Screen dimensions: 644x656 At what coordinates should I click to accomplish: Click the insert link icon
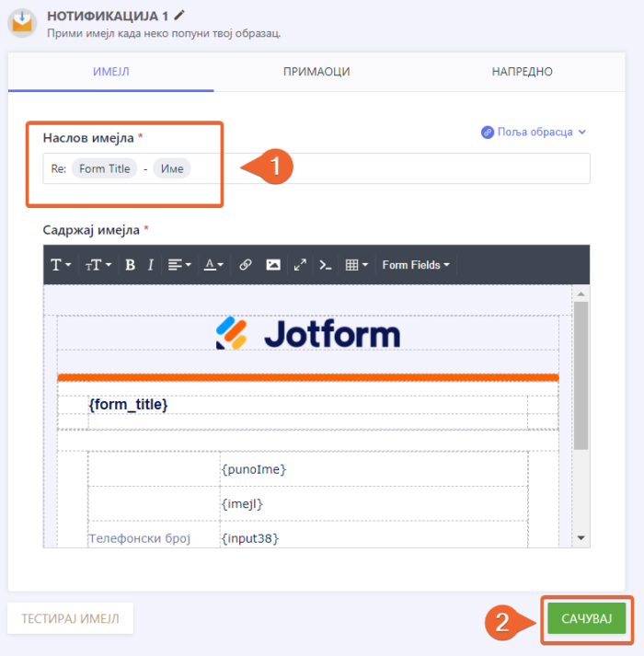(x=246, y=265)
